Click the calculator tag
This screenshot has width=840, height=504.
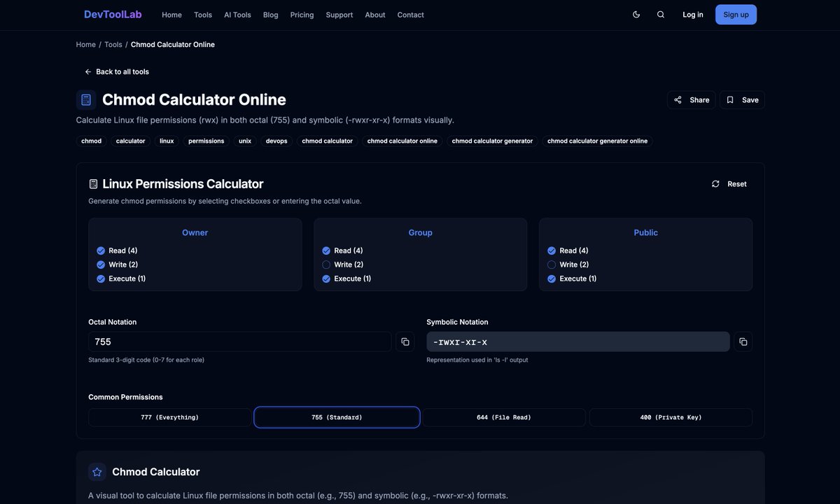tap(131, 141)
